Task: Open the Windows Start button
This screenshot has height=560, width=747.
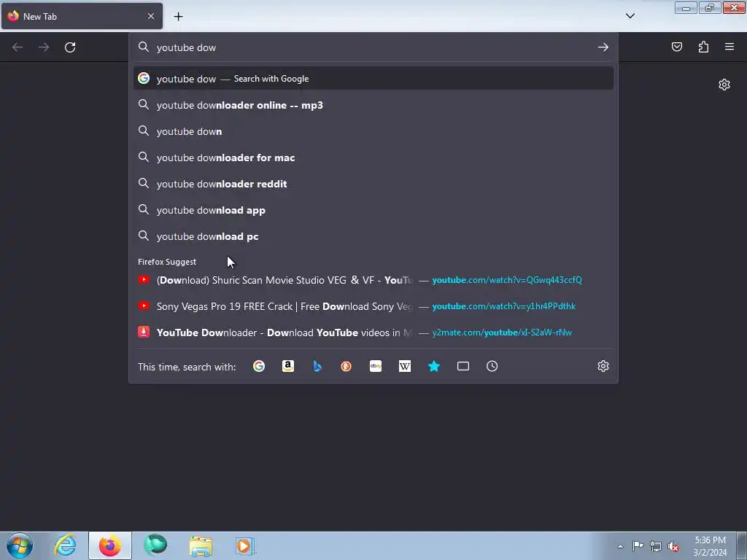Action: 19,545
